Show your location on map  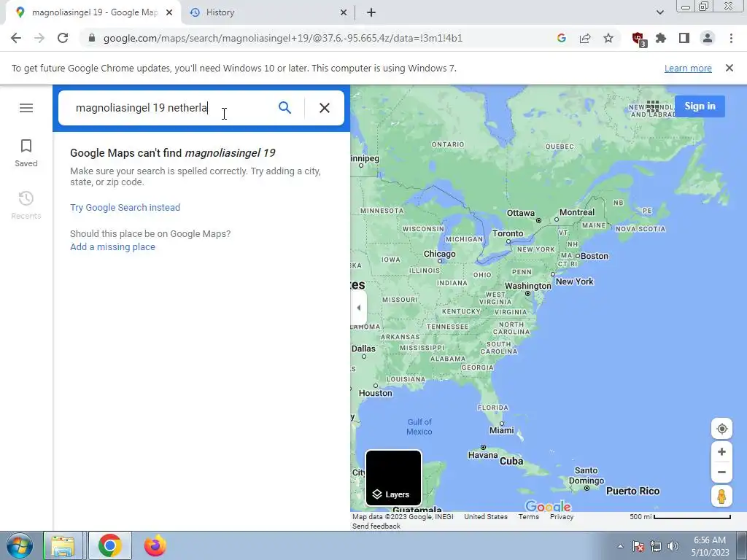(721, 429)
